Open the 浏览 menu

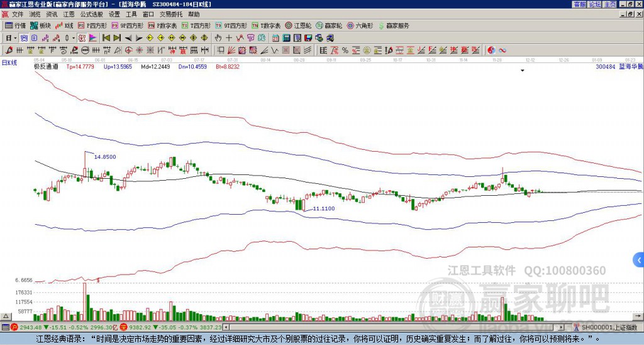(x=35, y=14)
